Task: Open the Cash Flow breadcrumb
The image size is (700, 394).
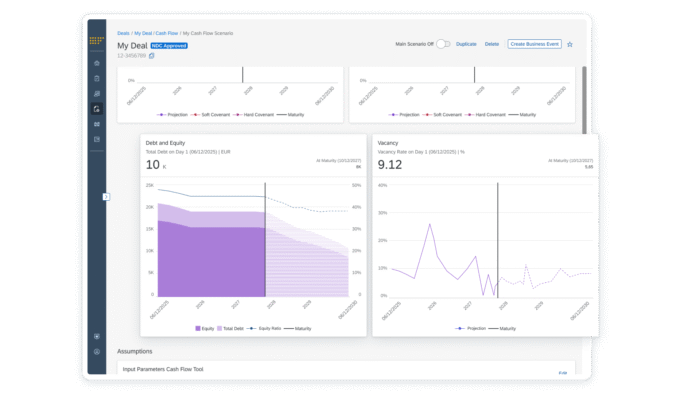Action: [x=167, y=33]
